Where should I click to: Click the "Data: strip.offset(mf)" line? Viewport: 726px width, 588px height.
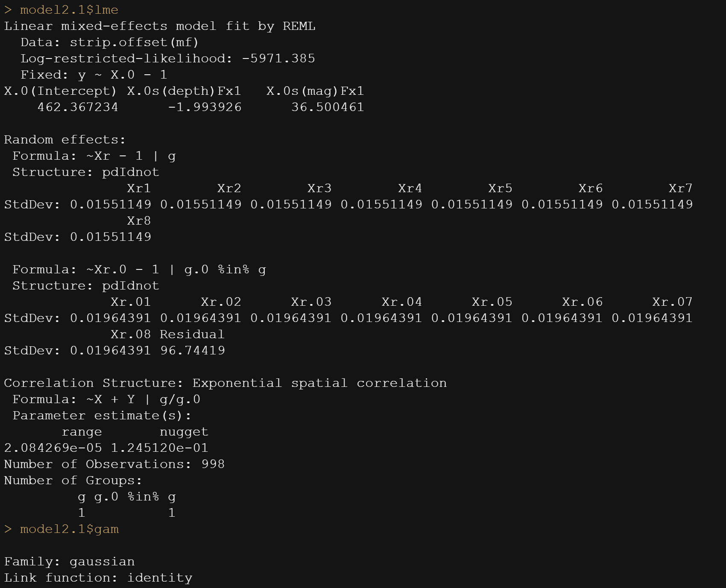click(109, 42)
